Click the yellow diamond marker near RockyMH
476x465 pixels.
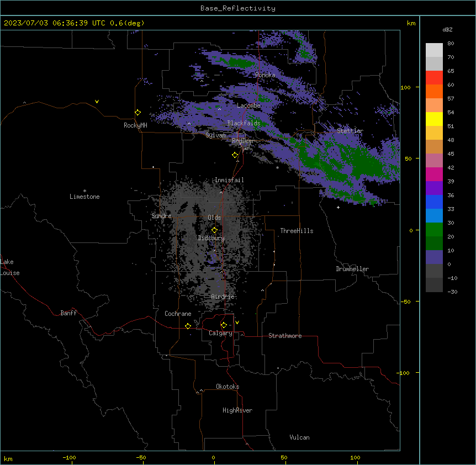[x=138, y=113]
